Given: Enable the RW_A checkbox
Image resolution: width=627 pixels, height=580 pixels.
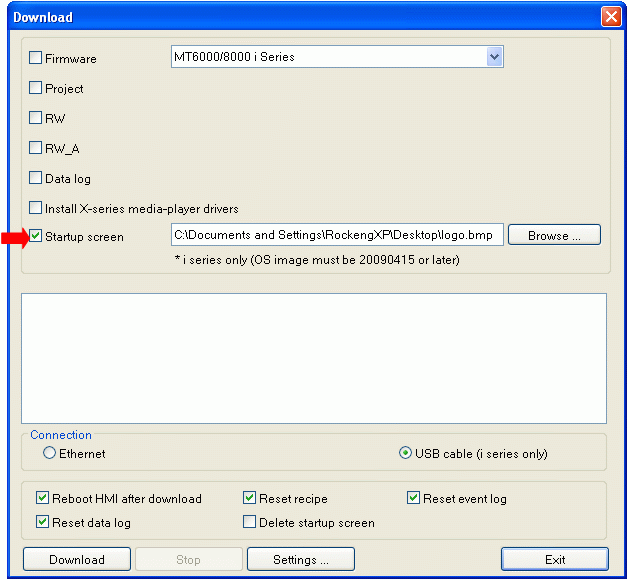Looking at the screenshot, I should coord(35,148).
